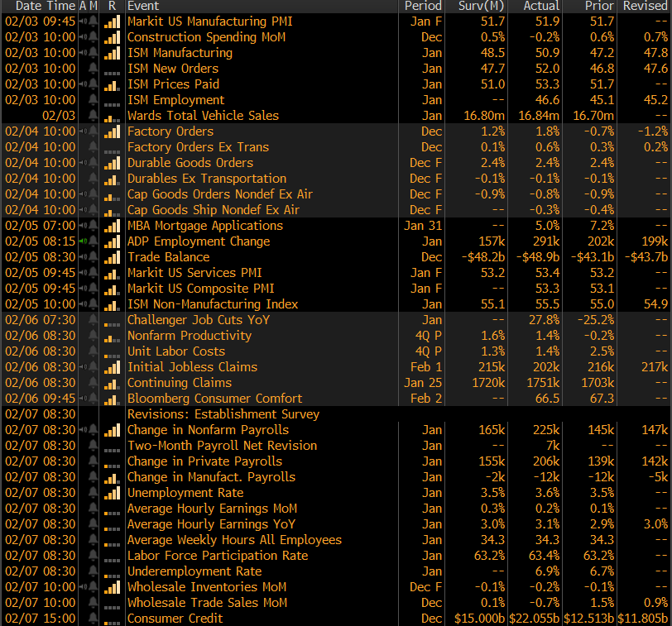Click the Actual value for Nonfarm Productivity
The height and width of the screenshot is (626, 672).
(x=545, y=336)
